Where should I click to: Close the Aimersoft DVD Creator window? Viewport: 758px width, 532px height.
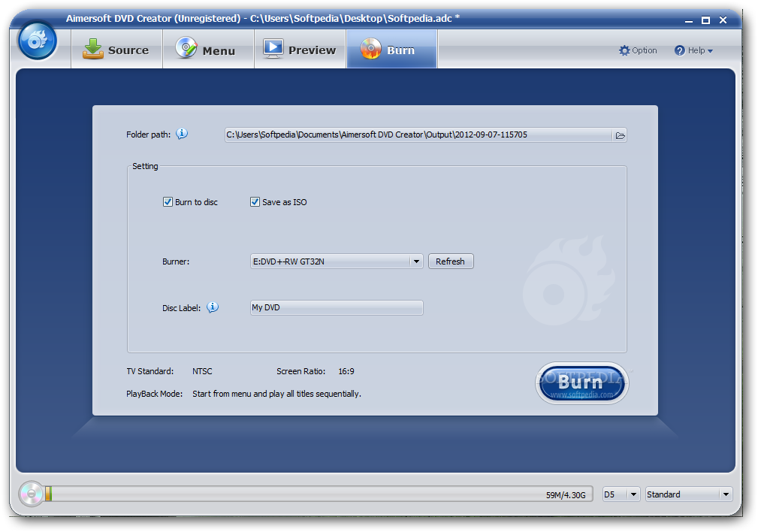[723, 20]
